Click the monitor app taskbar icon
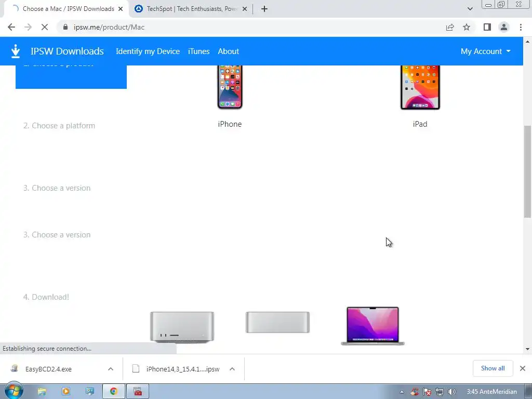The image size is (532, 399). click(89, 392)
